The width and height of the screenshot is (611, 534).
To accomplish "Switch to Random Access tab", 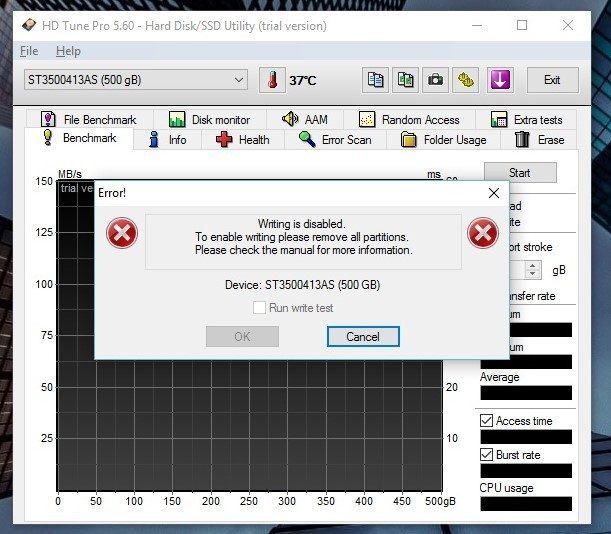I will pyautogui.click(x=409, y=119).
